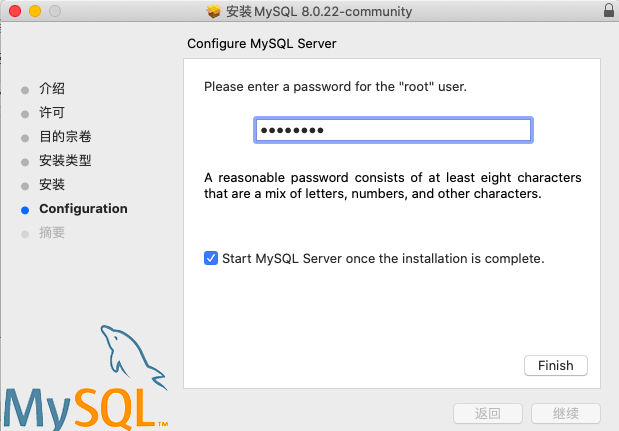The height and width of the screenshot is (431, 619).
Task: Select the 摘要 step in the sidebar
Action: (x=52, y=233)
